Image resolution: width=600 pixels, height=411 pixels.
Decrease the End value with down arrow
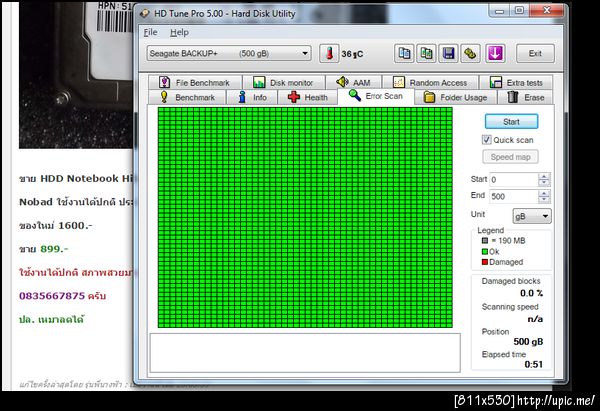pos(544,200)
